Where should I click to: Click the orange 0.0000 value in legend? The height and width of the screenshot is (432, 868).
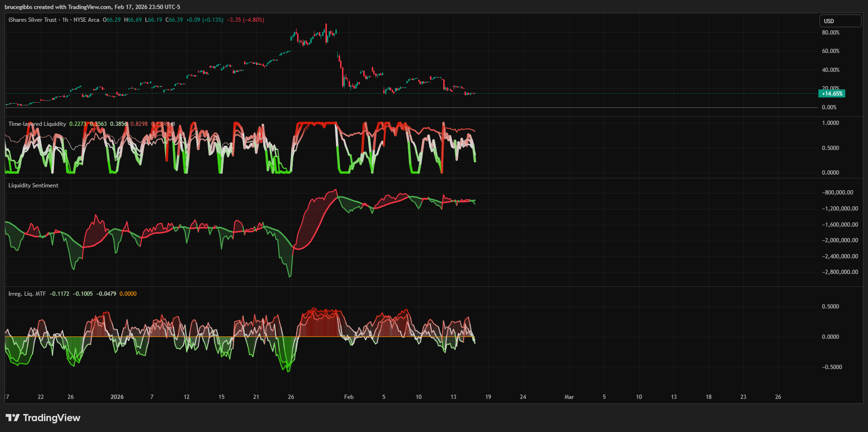point(128,294)
